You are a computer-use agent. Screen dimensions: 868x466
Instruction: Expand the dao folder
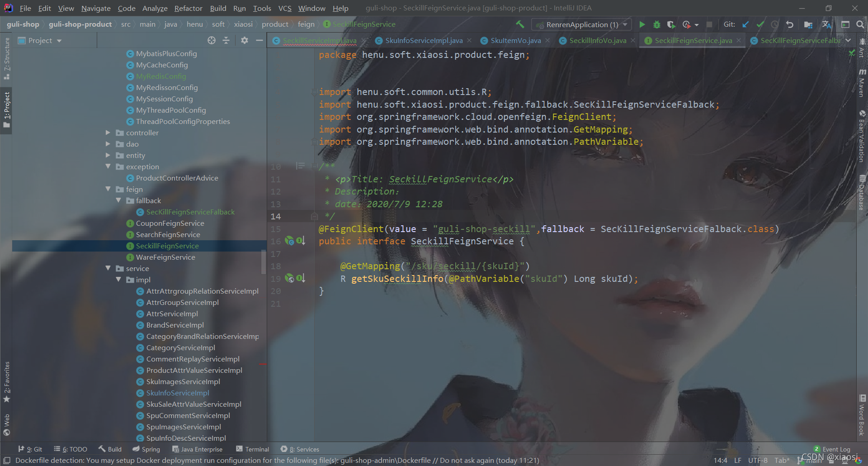[108, 144]
